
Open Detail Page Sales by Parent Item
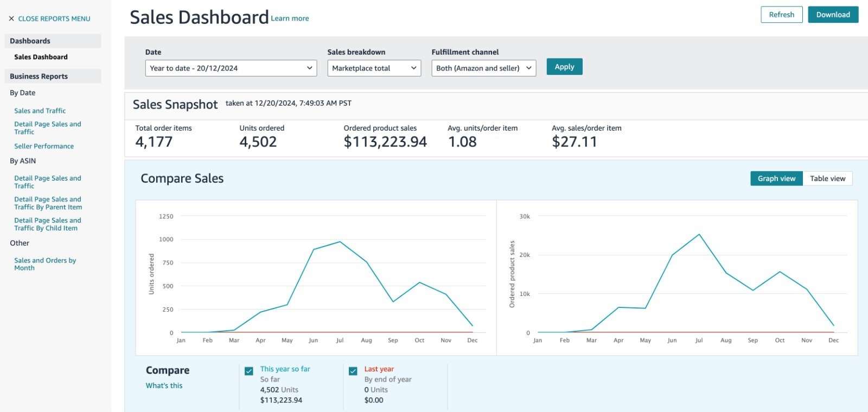pyautogui.click(x=48, y=203)
